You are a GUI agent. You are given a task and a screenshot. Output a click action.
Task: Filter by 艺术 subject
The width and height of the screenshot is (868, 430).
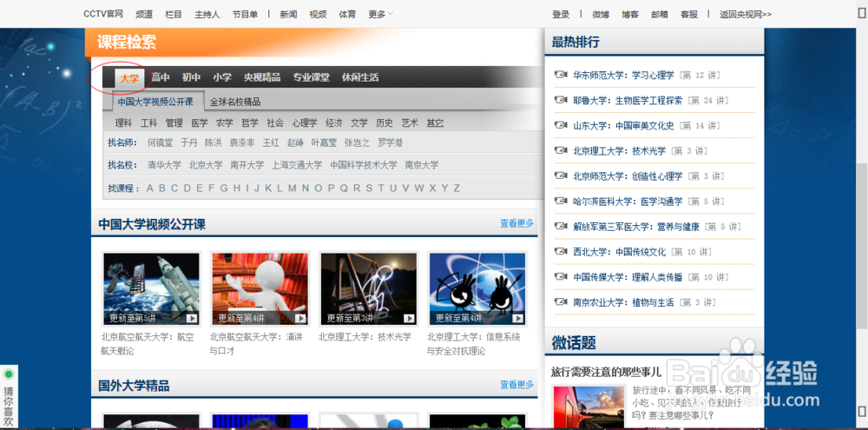click(410, 123)
